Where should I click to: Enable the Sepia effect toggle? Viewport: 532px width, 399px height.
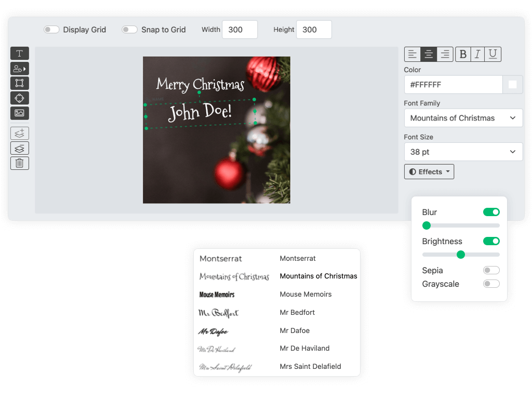(491, 270)
